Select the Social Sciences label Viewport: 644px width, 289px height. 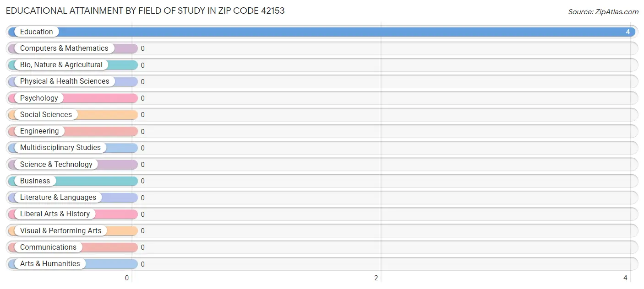46,115
